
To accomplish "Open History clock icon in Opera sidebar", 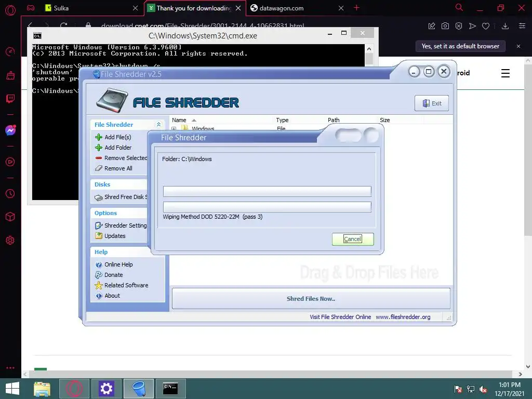I will click(10, 194).
